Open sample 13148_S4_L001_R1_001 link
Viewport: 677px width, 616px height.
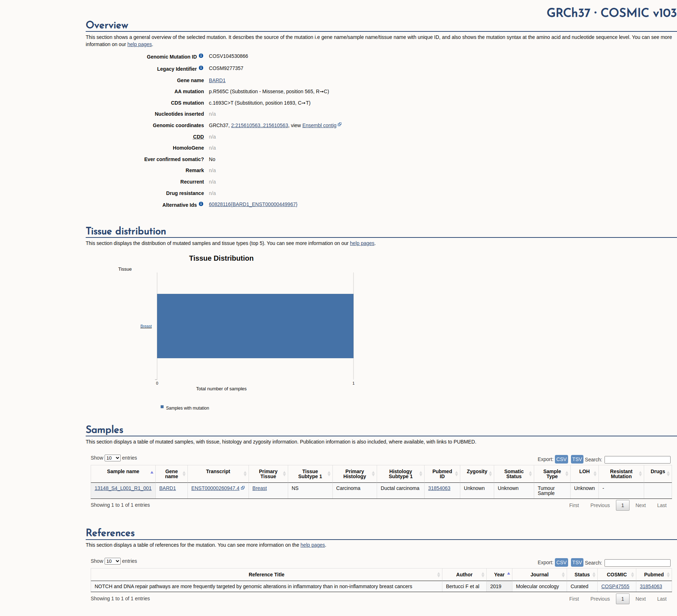(123, 488)
